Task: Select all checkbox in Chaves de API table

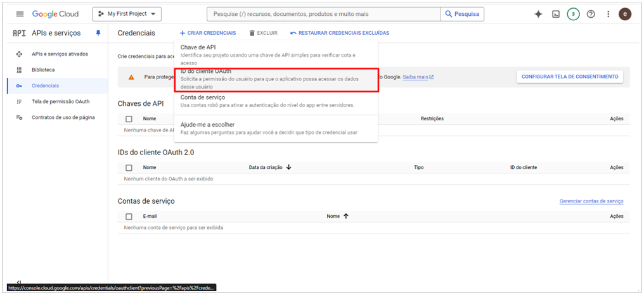Action: tap(129, 119)
